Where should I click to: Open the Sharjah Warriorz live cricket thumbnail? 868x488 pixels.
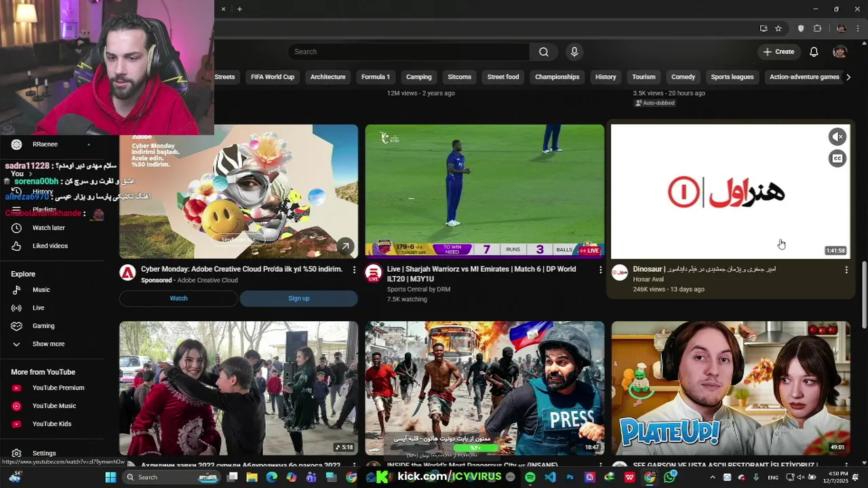(x=484, y=191)
